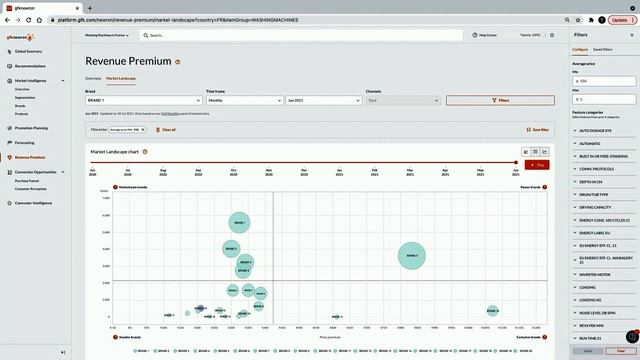Toggle BRAND 3 in the chart legend

181,351
